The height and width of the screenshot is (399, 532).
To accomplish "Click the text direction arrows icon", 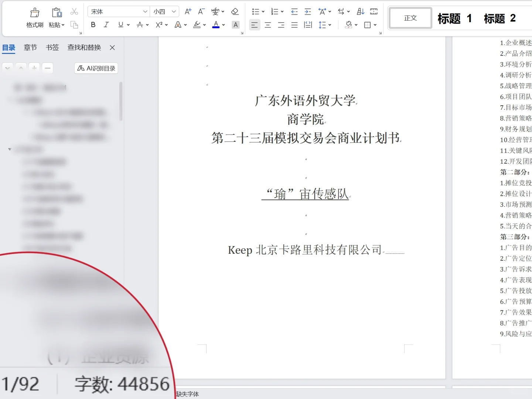I will (341, 11).
